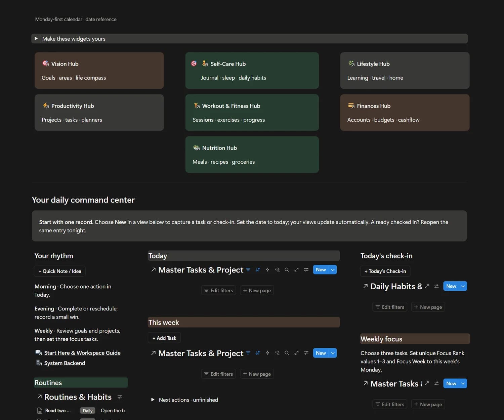Open view settings for Daily Habits database

(436, 286)
